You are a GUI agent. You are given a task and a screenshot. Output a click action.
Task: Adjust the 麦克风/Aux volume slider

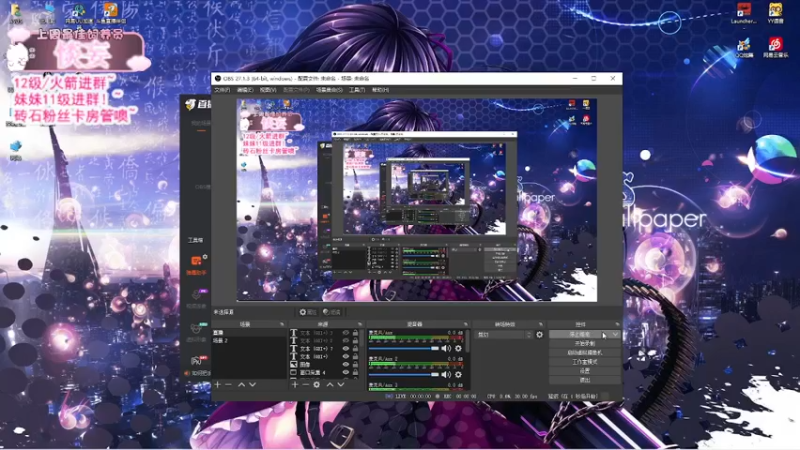pos(404,348)
